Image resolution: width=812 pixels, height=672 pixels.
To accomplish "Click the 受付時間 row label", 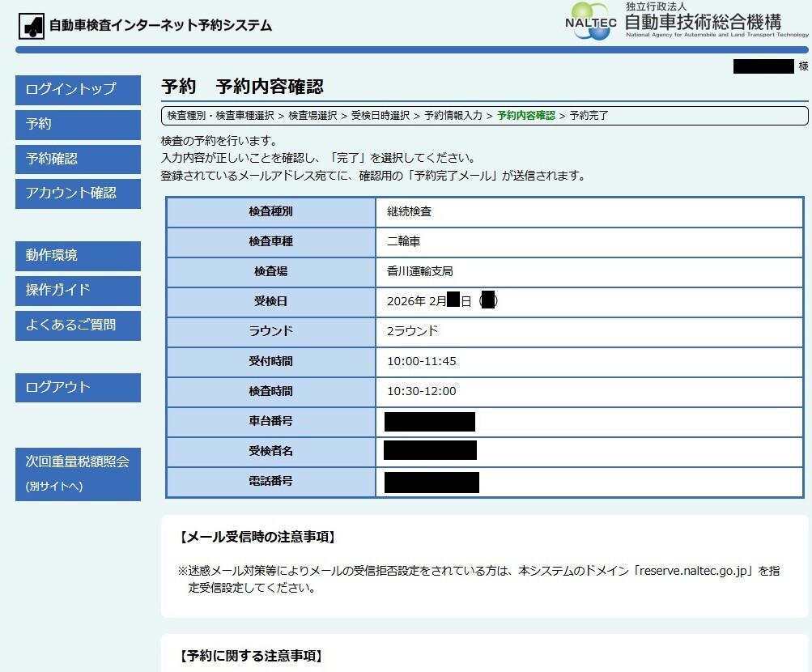I will coord(271,361).
